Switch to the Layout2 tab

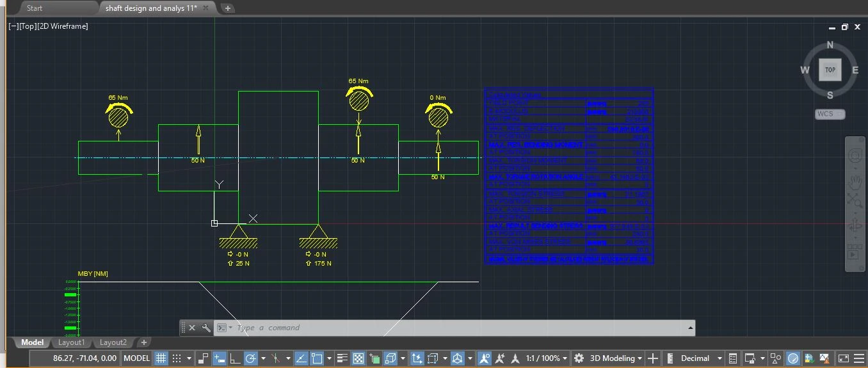coord(113,342)
